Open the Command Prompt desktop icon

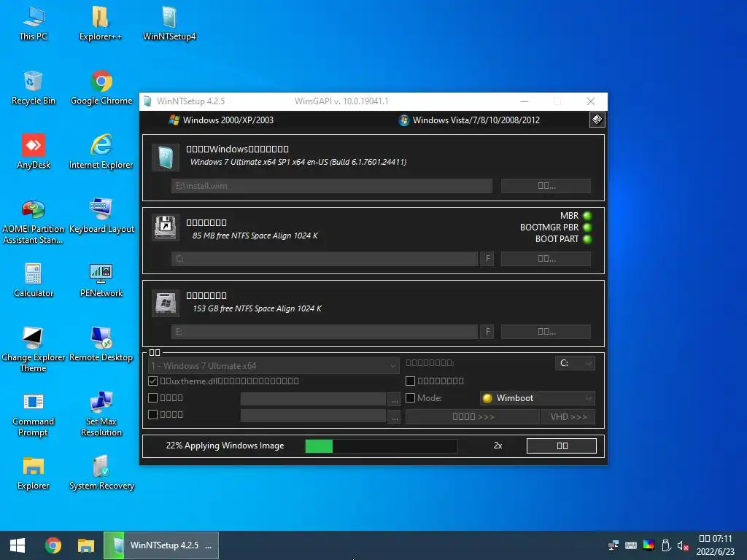[34, 414]
